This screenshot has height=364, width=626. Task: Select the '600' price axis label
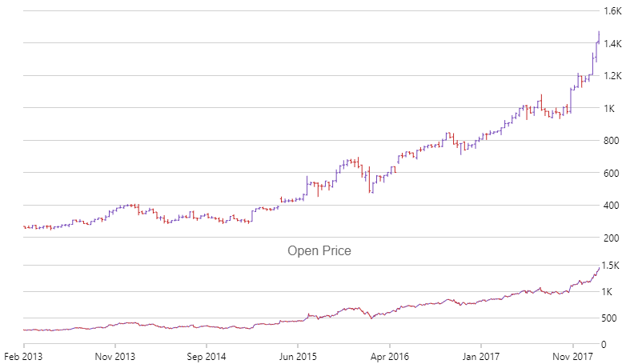coord(612,173)
